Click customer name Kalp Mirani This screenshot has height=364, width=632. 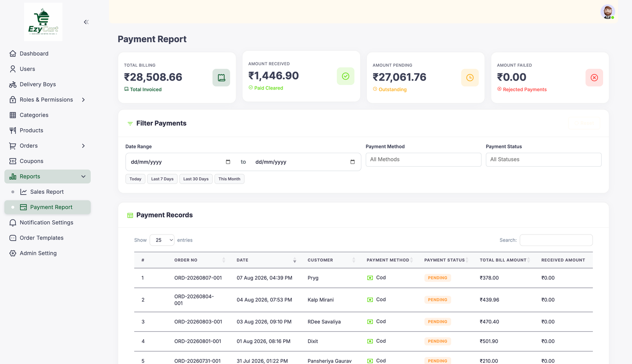point(321,300)
